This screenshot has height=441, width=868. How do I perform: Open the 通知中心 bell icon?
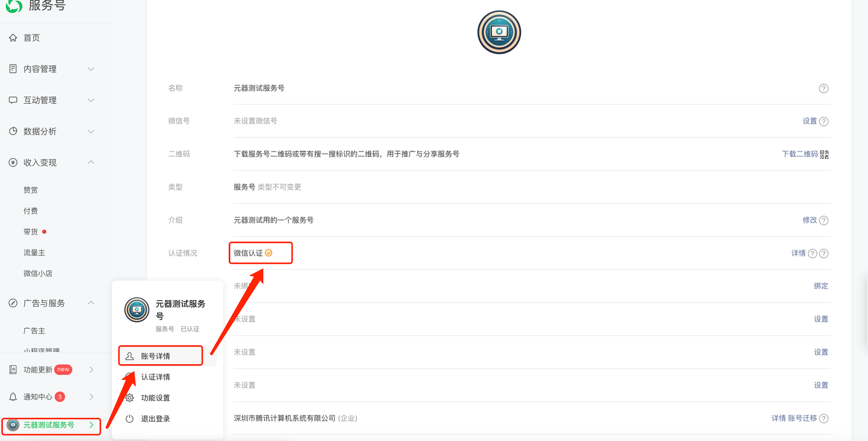tap(13, 397)
